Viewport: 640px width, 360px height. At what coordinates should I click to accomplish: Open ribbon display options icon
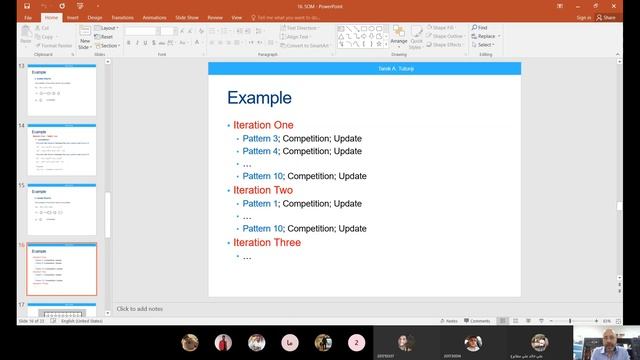pyautogui.click(x=560, y=6)
